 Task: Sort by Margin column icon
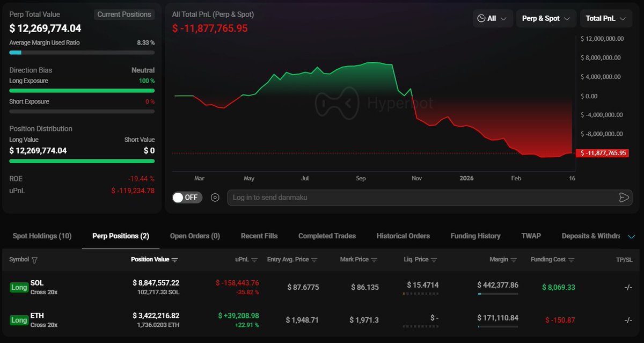click(514, 260)
